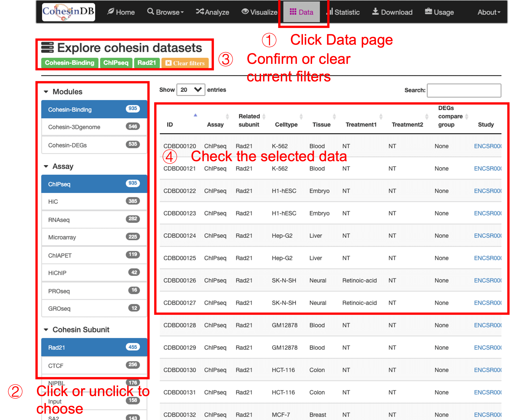Click the CohesinDB logo
The image size is (517, 420).
68,12
